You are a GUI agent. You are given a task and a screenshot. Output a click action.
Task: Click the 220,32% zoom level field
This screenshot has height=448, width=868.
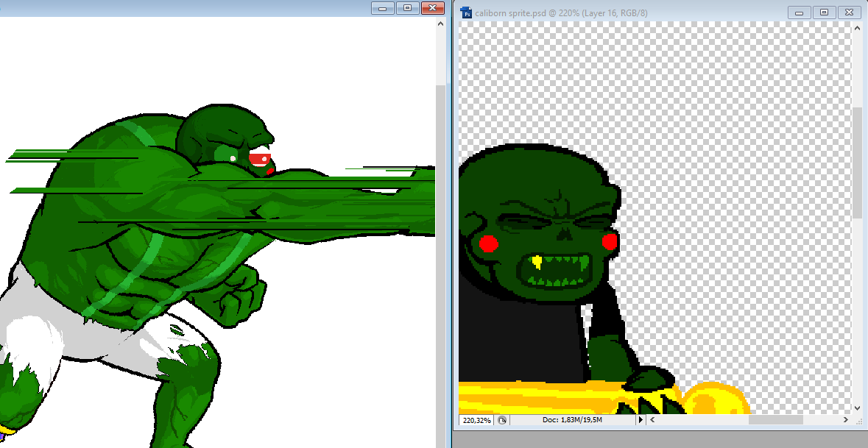(x=476, y=420)
